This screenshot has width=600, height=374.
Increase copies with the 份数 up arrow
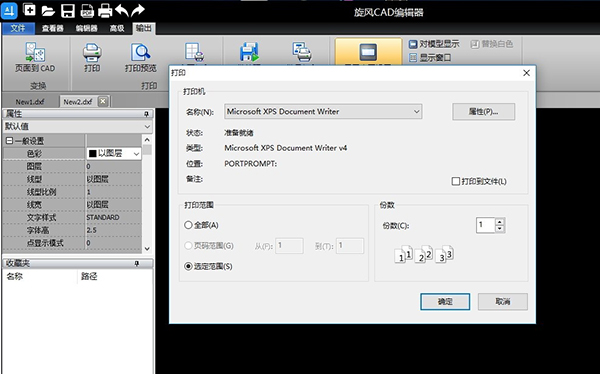point(500,222)
